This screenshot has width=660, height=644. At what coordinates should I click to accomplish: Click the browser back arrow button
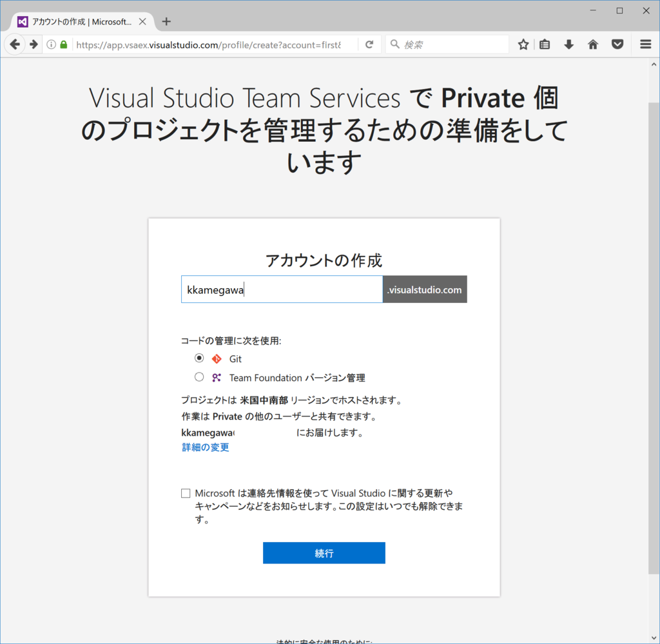coord(15,44)
